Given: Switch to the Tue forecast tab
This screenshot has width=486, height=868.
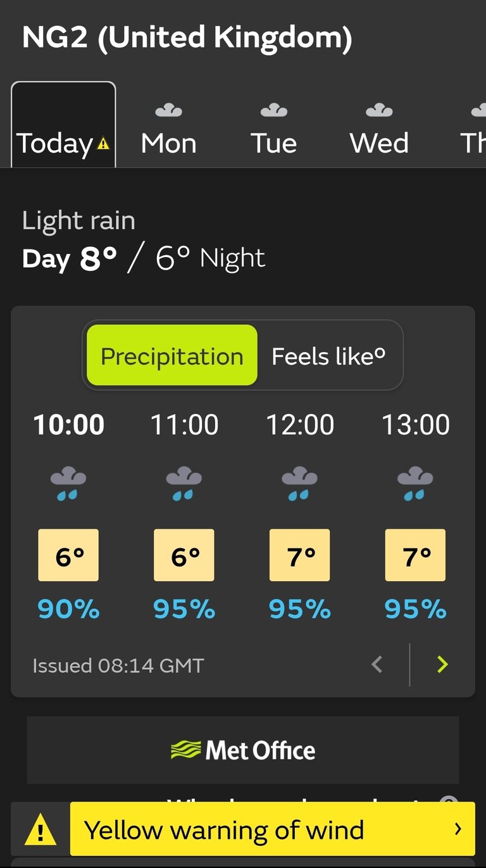Looking at the screenshot, I should [273, 130].
